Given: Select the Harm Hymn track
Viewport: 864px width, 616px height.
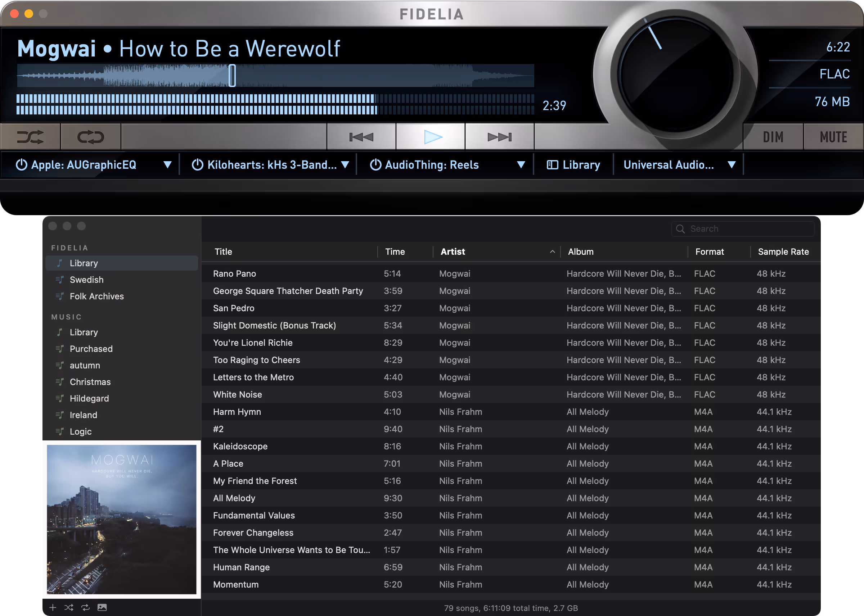Looking at the screenshot, I should pos(511,412).
